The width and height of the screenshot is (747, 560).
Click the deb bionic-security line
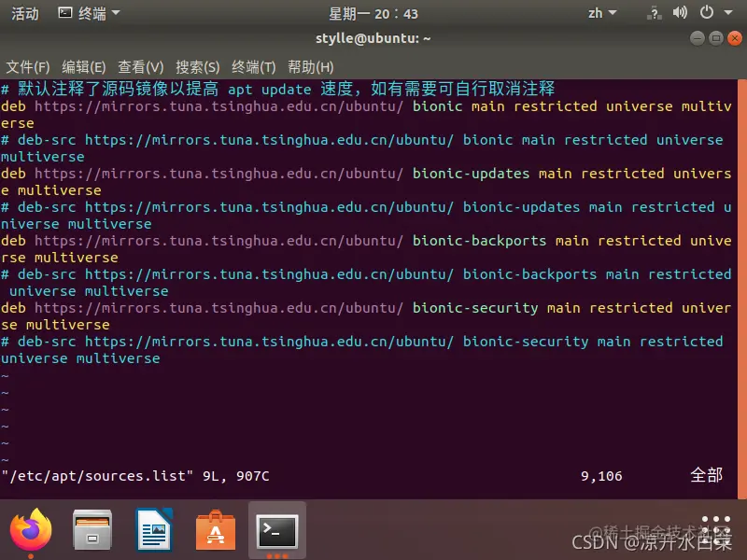tap(366, 316)
